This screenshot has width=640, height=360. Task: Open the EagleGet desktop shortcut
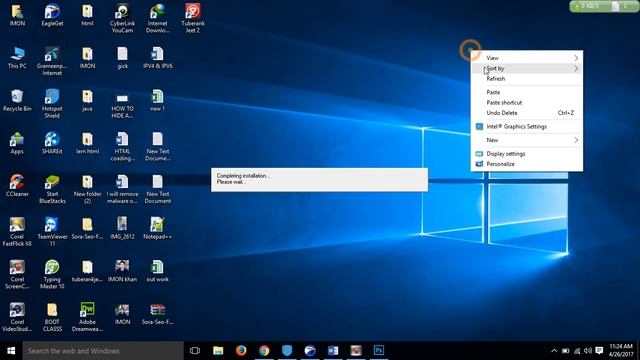pos(52,16)
